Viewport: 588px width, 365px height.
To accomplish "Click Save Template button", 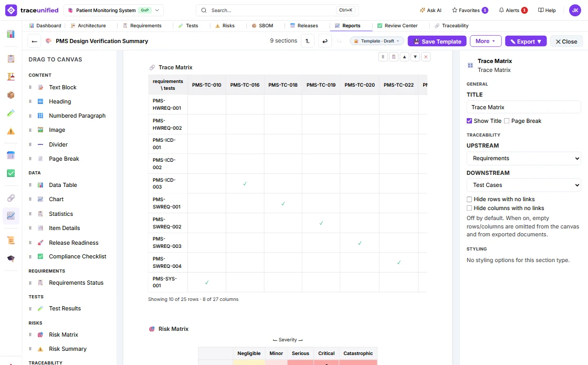I will pos(437,41).
